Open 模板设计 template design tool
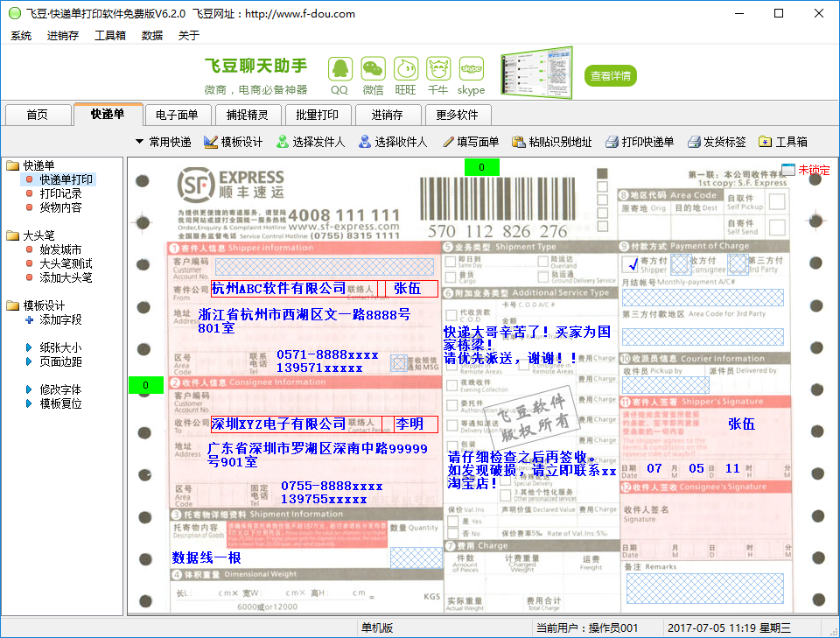This screenshot has width=840, height=638. 233,142
